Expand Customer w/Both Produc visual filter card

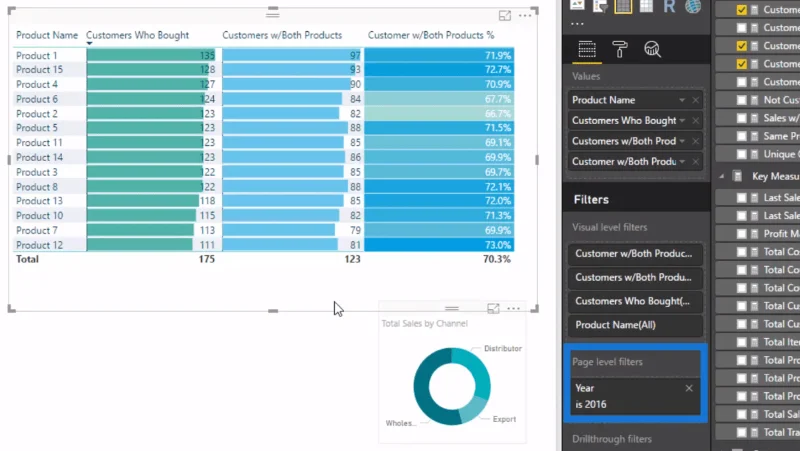635,254
